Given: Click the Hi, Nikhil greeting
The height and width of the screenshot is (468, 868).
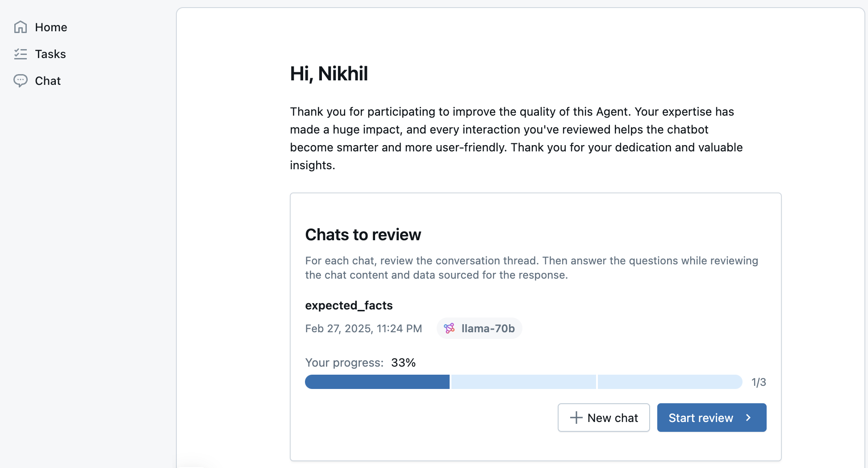Looking at the screenshot, I should pyautogui.click(x=329, y=73).
